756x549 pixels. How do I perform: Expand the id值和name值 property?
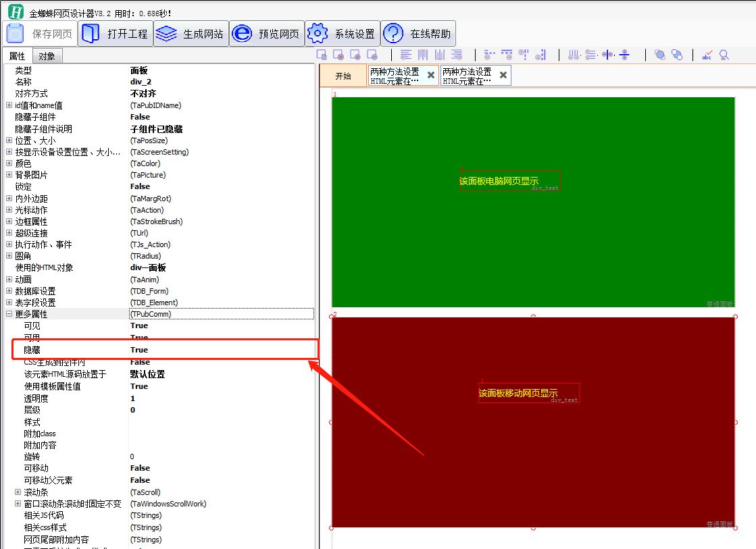[x=9, y=105]
